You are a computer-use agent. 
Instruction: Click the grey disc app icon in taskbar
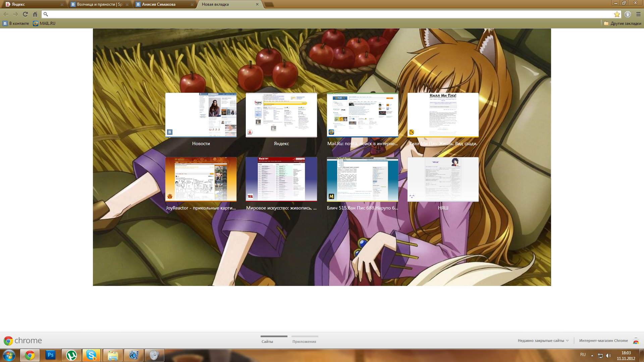click(x=154, y=355)
